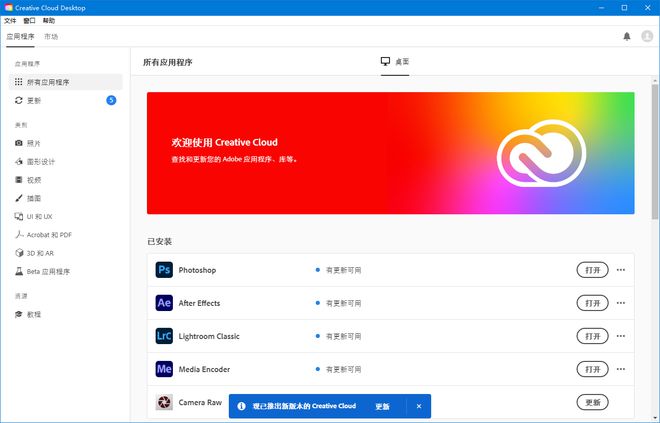
Task: Click 有更新可用 status for Photoshop
Action: (x=343, y=270)
